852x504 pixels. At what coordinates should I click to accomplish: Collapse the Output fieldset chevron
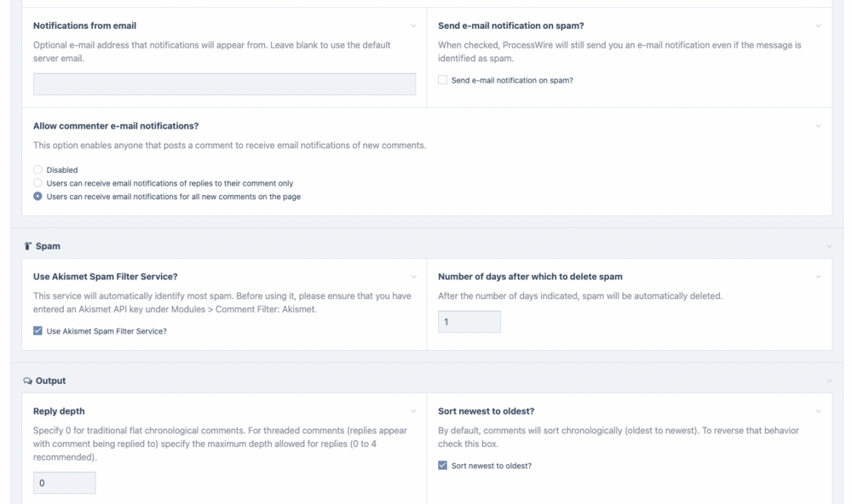tap(830, 381)
